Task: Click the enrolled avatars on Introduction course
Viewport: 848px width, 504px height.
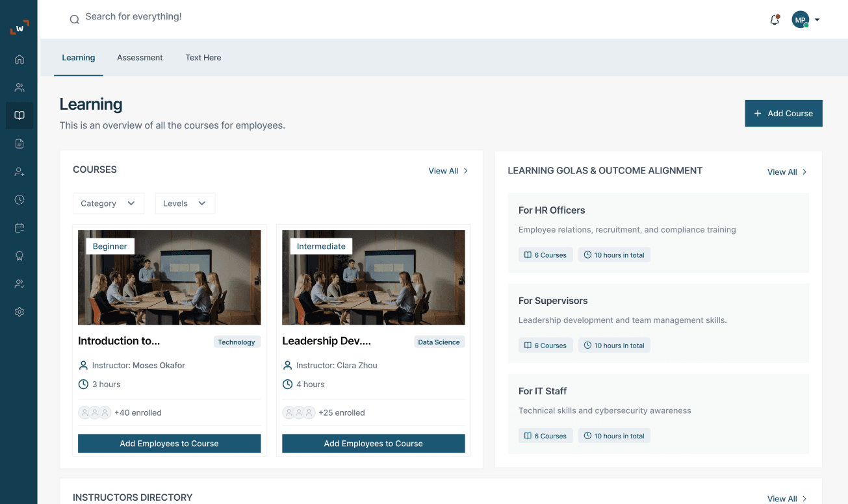Action: (x=95, y=412)
